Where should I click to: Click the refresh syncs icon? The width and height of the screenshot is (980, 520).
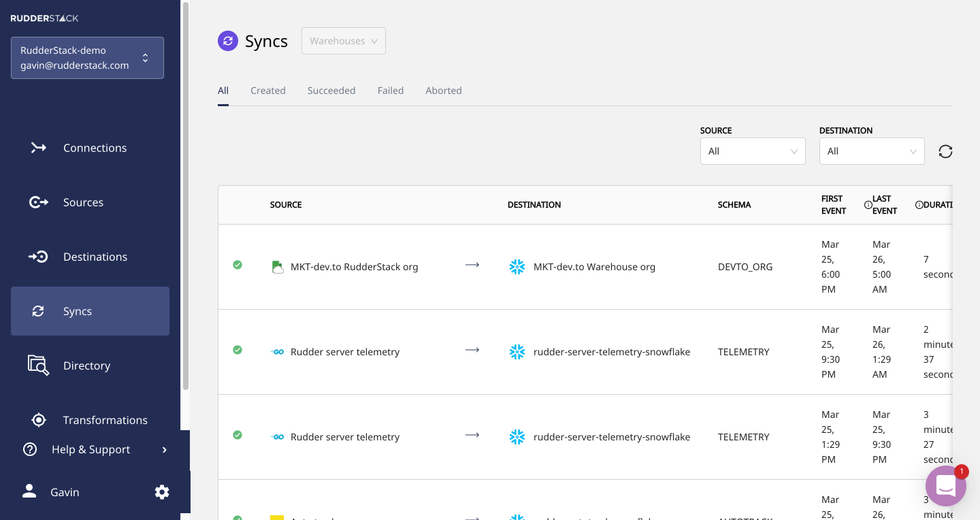[x=945, y=151]
